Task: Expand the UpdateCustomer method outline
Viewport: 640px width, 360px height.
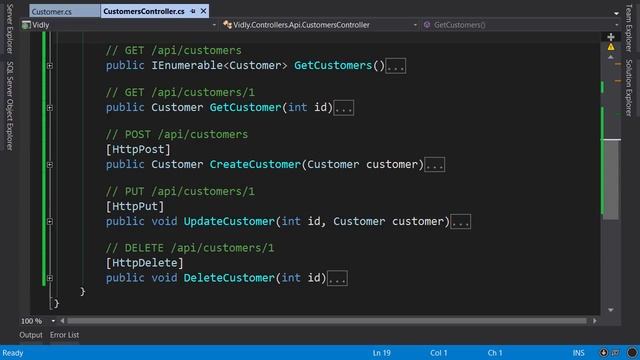Action: [x=50, y=221]
